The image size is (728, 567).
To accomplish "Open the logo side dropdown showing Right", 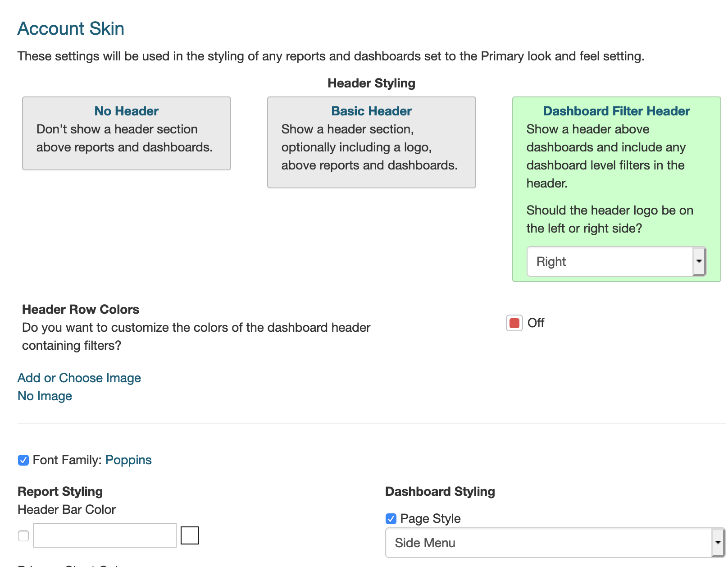I will point(610,261).
